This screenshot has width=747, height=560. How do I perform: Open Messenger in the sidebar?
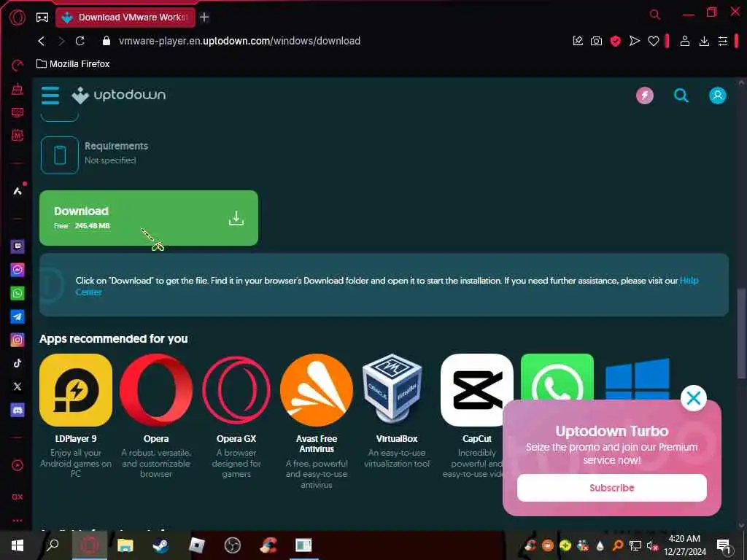[18, 270]
